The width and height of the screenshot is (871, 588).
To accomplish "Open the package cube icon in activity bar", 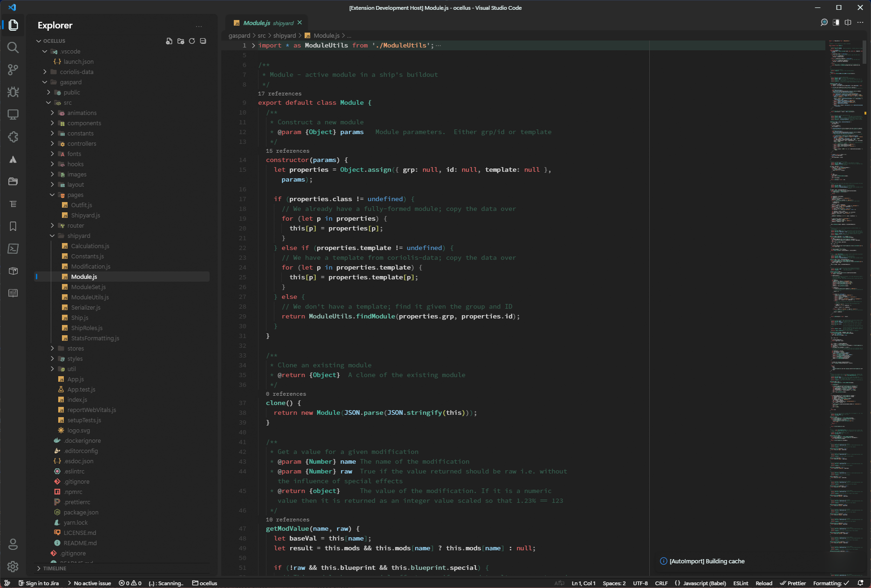I will [x=13, y=271].
